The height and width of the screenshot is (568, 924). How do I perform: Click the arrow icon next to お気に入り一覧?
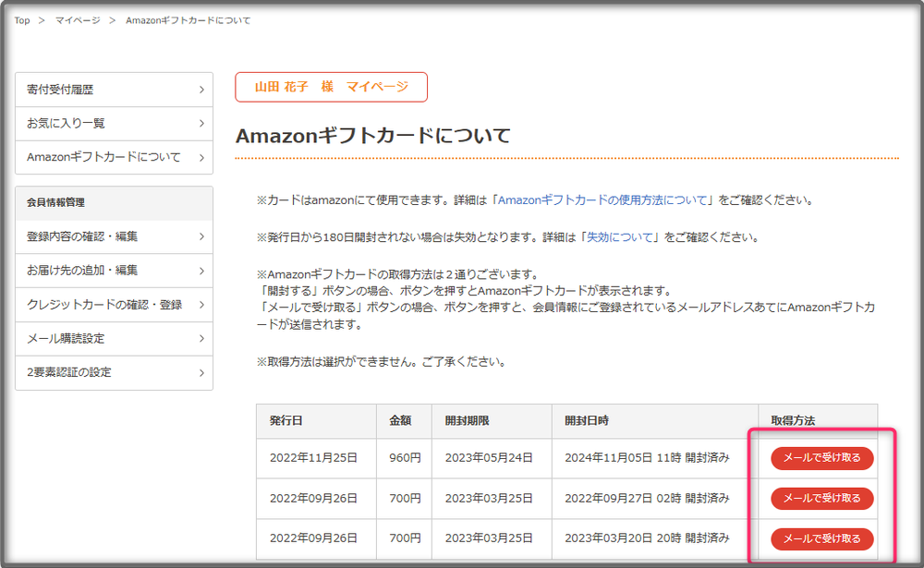pos(201,123)
